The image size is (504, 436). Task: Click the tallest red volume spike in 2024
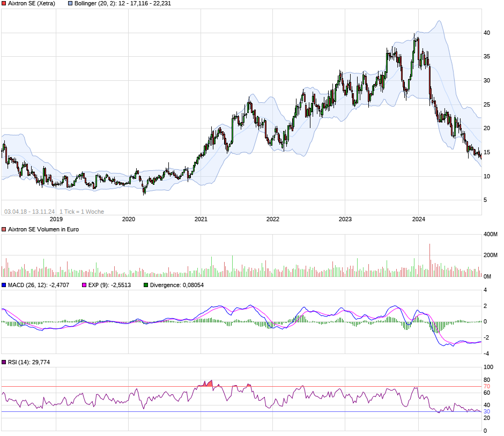(430, 260)
